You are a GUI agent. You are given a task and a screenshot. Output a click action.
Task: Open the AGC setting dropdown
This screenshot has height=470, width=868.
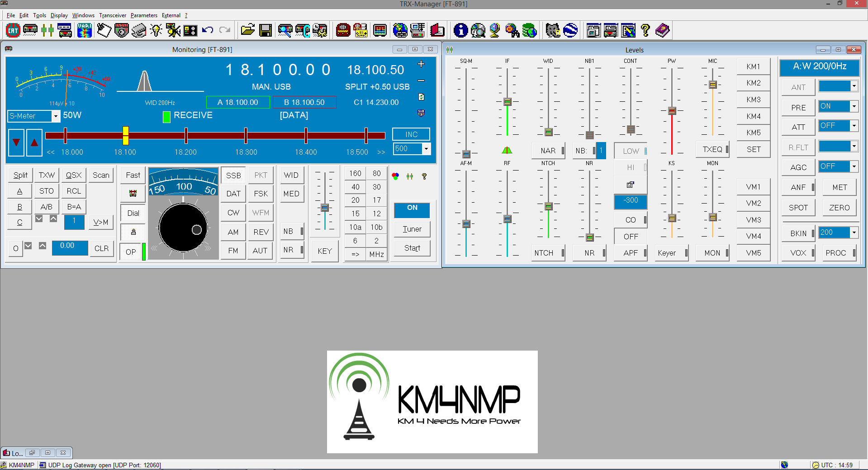pyautogui.click(x=854, y=166)
